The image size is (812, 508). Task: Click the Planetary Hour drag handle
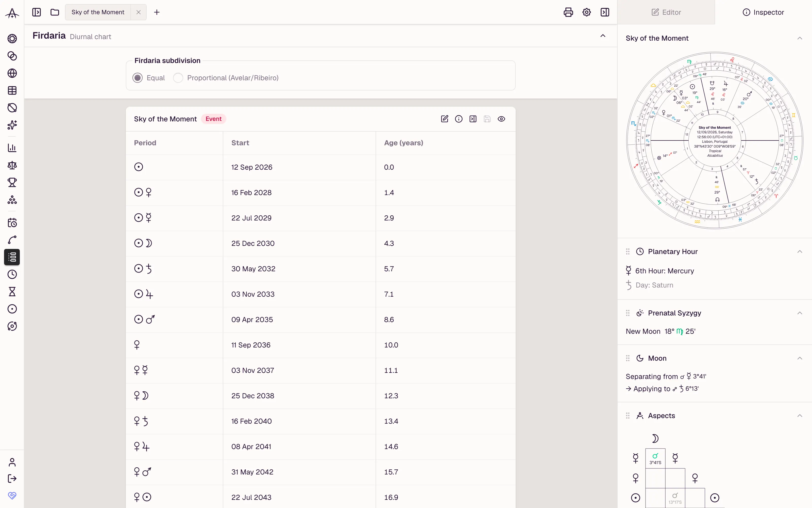[x=628, y=252]
